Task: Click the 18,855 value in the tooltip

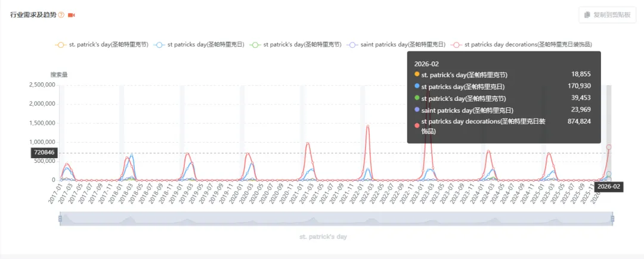Action: [x=581, y=74]
